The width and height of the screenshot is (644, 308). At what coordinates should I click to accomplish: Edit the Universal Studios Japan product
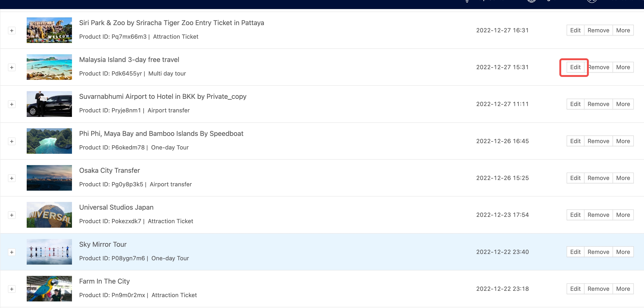(x=575, y=215)
